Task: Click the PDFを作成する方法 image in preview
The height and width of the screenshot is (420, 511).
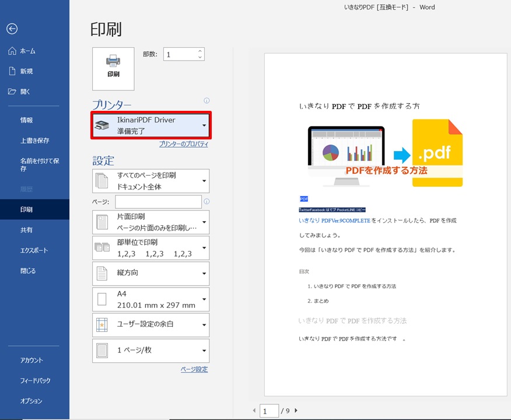Action: pos(385,153)
